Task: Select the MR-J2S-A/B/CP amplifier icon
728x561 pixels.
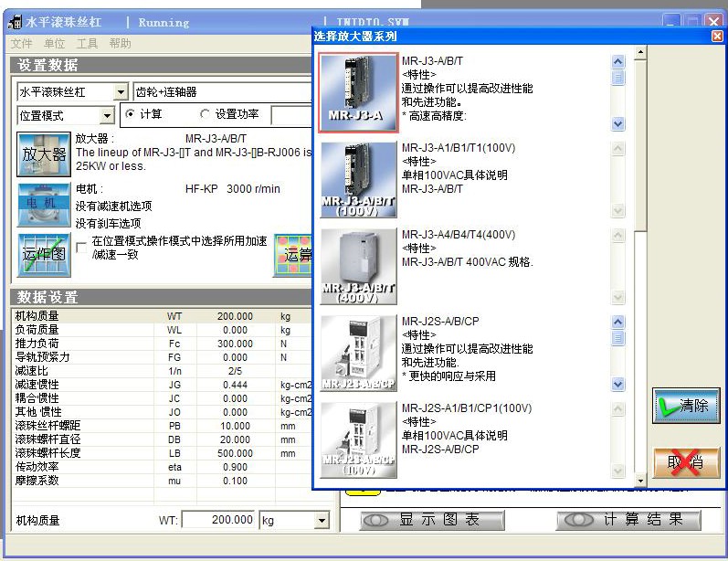Action: pos(358,353)
